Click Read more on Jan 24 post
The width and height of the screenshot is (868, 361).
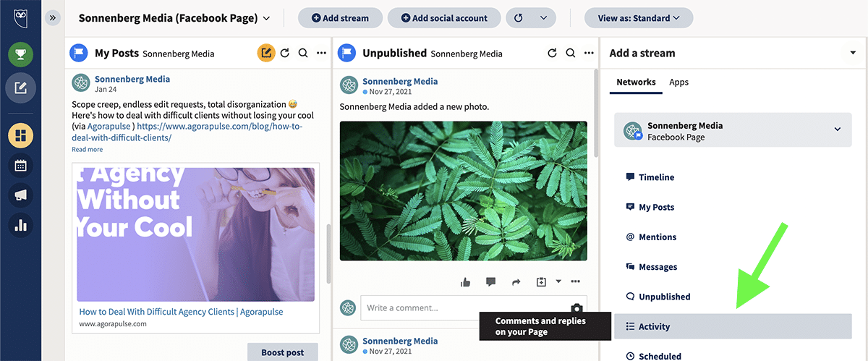click(x=87, y=150)
